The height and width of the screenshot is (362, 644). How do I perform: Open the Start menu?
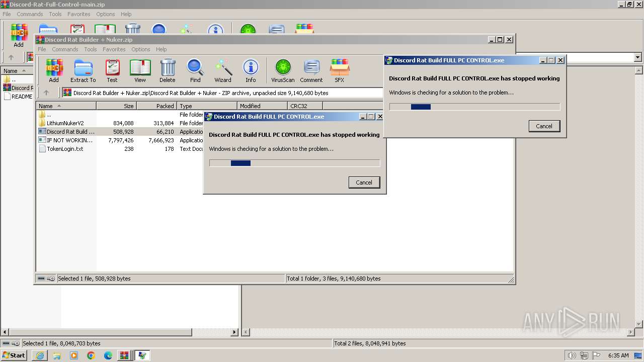(14, 355)
